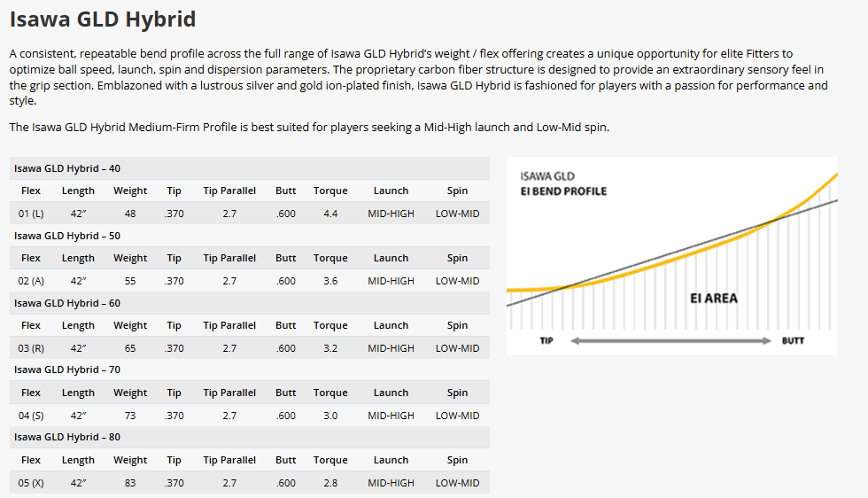Click the 03 (R) flex cell
Viewport: 868px width, 498px height.
[x=31, y=348]
